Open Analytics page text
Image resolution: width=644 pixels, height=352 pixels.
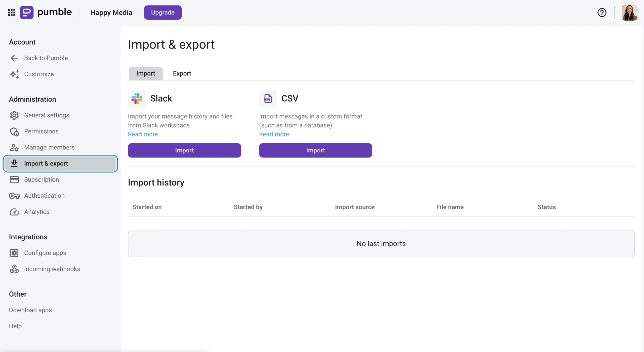37,212
